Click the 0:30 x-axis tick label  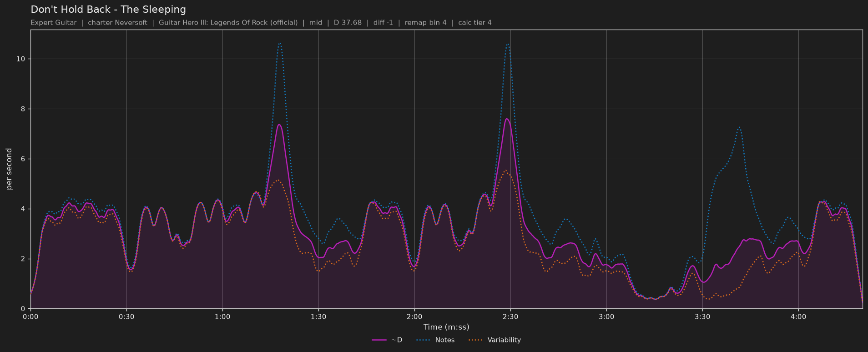pos(126,317)
